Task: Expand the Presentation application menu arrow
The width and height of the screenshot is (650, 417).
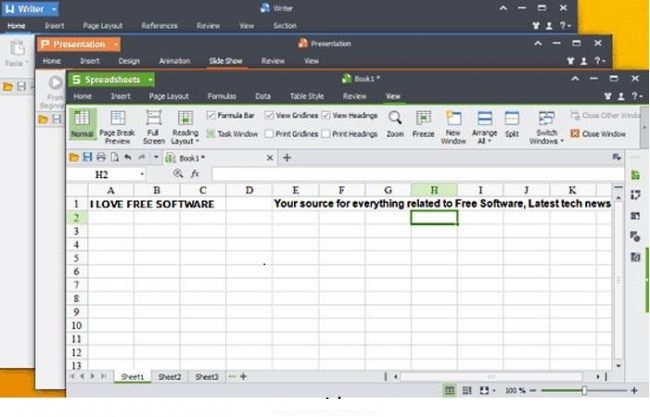Action: click(x=116, y=44)
